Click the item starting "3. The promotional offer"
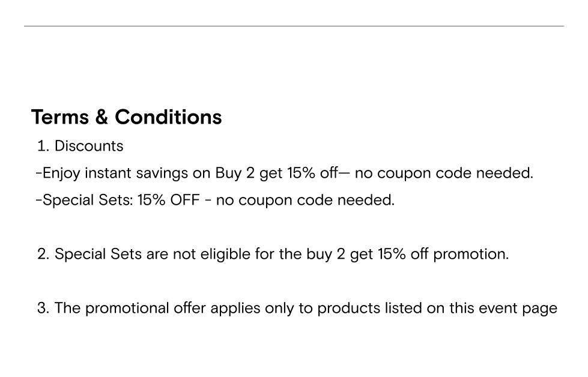588x377 pixels. (x=297, y=308)
